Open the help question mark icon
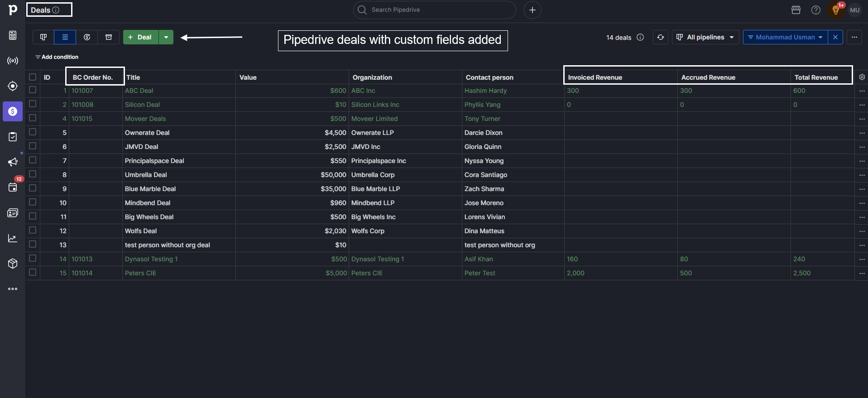 [816, 10]
